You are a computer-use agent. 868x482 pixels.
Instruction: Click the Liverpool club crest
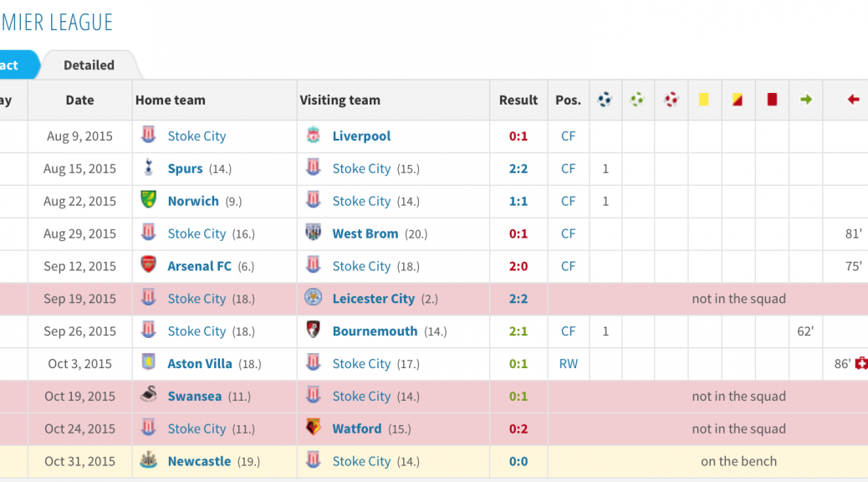[314, 136]
